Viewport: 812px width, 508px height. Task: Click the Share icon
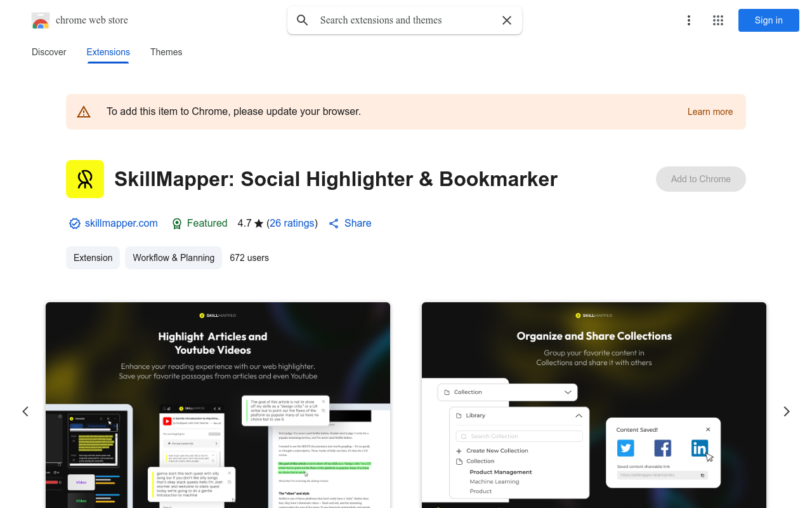coord(334,224)
